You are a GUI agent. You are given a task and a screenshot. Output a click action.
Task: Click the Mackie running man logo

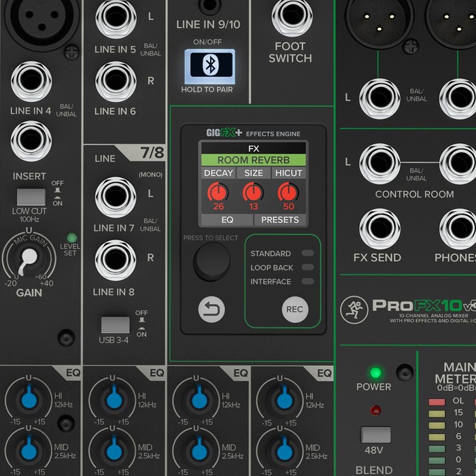click(354, 310)
